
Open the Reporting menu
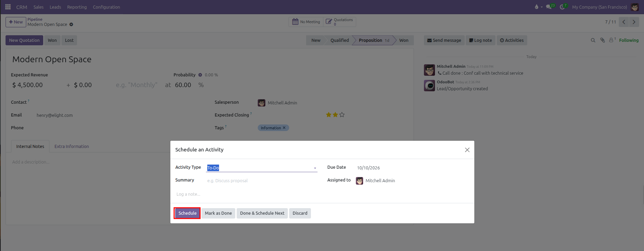pos(77,7)
